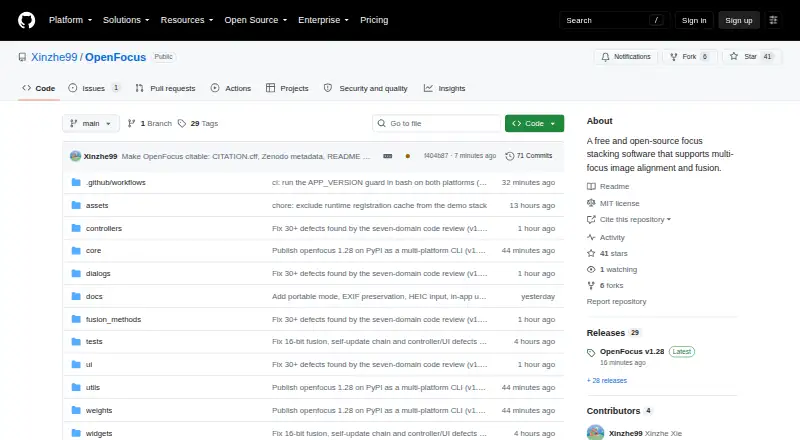View the 71 Commits history
Viewport: 800px width, 440px height.
tap(529, 156)
